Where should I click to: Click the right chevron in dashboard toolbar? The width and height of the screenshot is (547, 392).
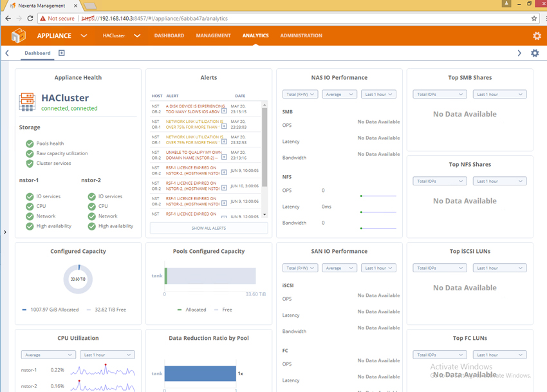coord(519,53)
